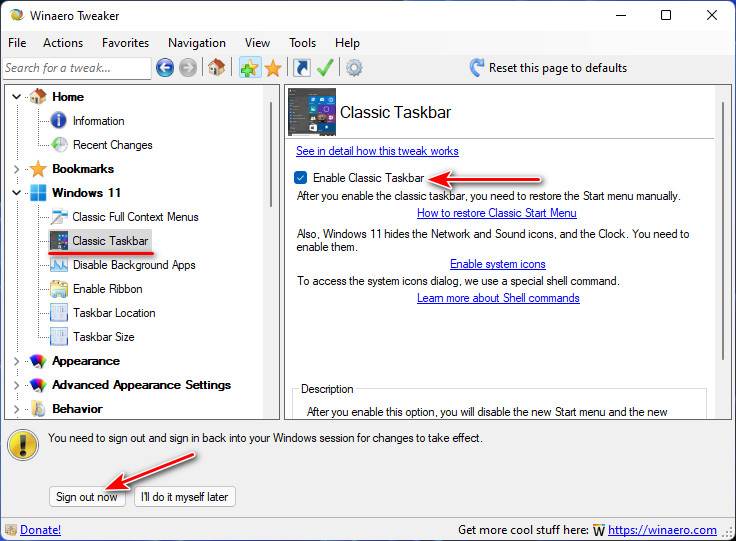This screenshot has width=736, height=541.
Task: Click the Classic Taskbar header thumbnail image
Action: coord(312,112)
